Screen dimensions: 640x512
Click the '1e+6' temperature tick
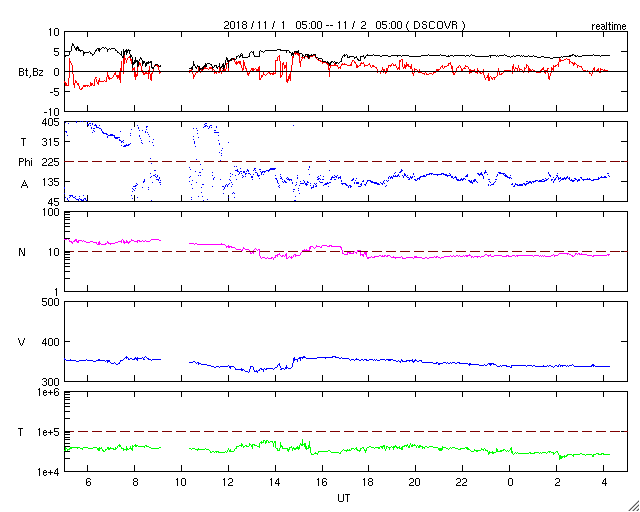pos(50,392)
